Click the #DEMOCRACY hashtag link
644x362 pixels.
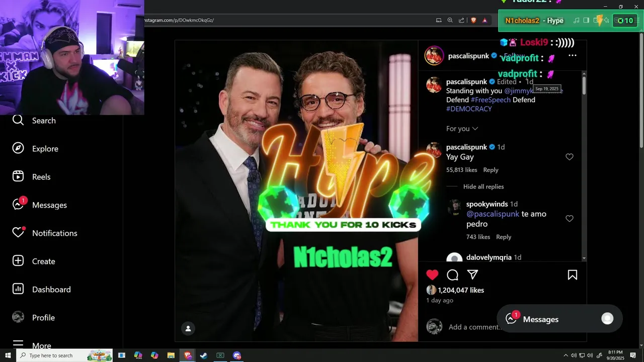coord(469,109)
